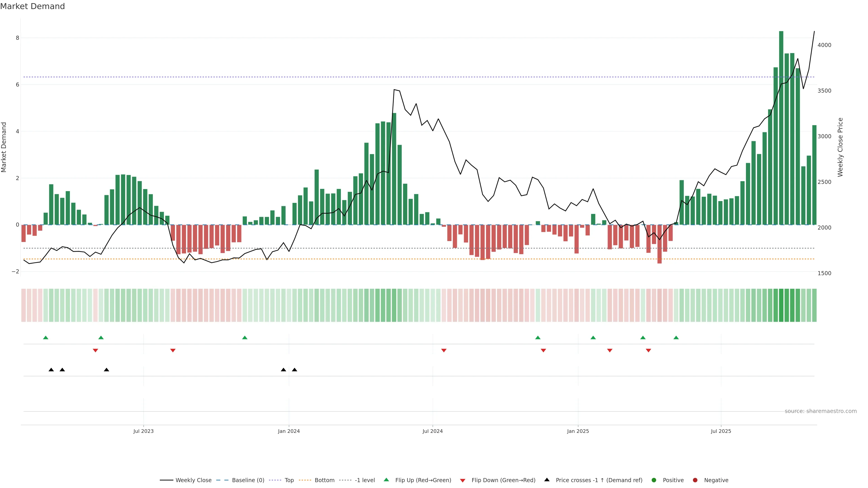Click the last green flip-up triangle marker
This screenshot has height=488, width=868.
(x=676, y=338)
